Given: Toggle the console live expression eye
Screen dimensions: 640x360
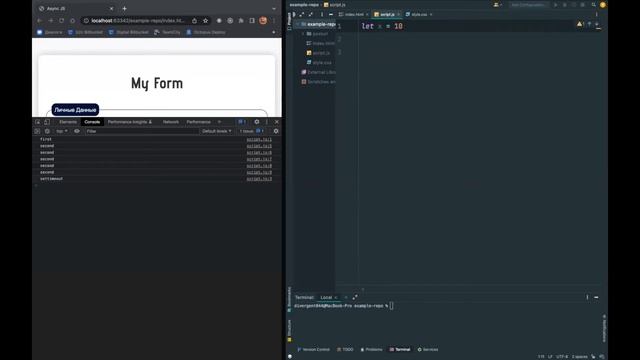Looking at the screenshot, I should click(77, 131).
